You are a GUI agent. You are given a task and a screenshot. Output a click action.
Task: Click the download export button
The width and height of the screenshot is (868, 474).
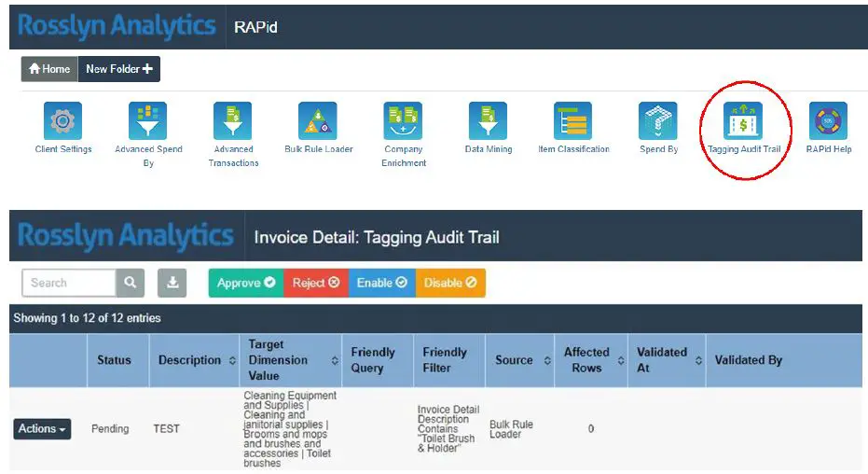click(x=172, y=283)
